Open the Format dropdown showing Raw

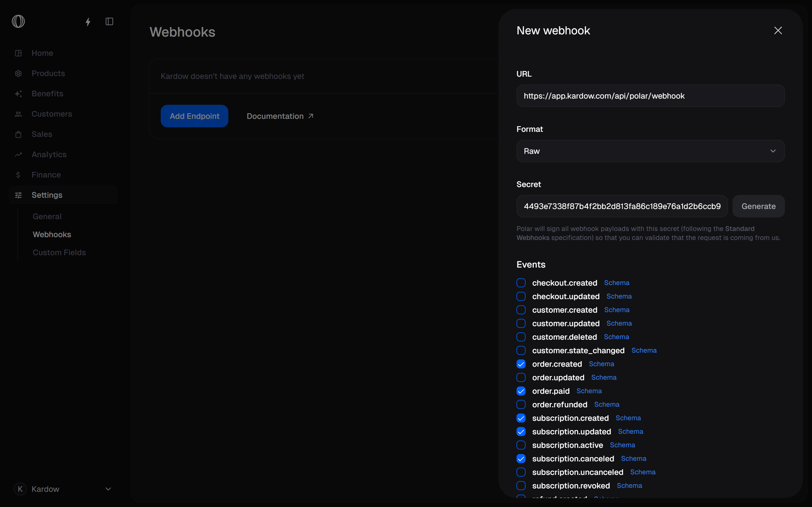650,151
